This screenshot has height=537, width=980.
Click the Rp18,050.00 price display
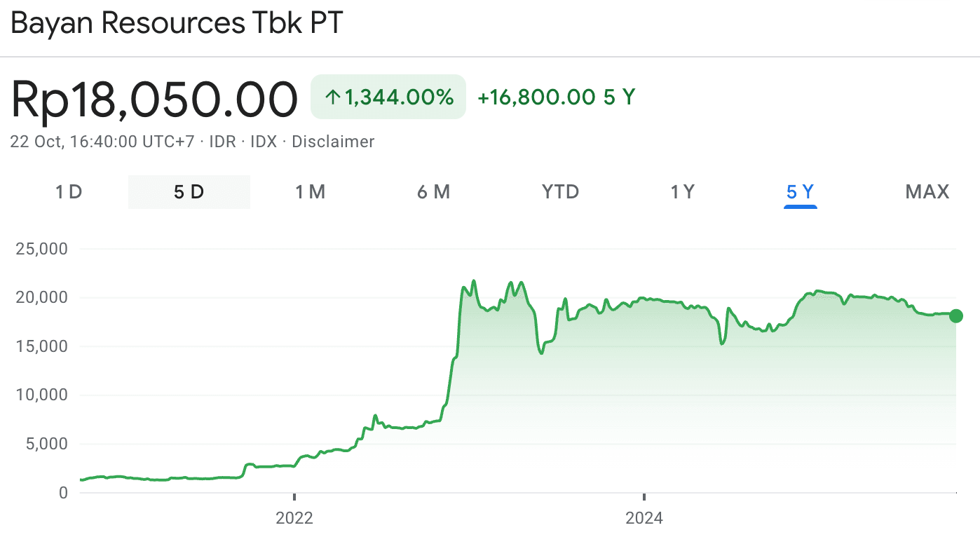click(154, 98)
